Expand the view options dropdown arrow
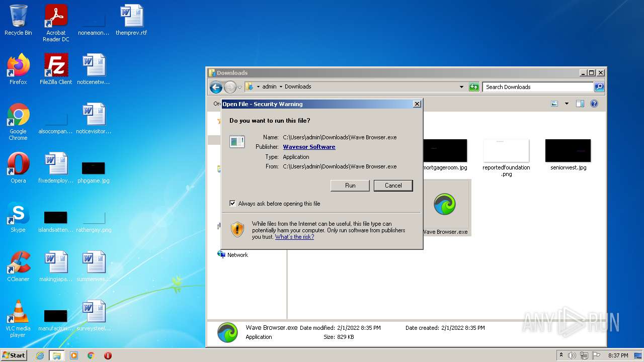 point(567,104)
